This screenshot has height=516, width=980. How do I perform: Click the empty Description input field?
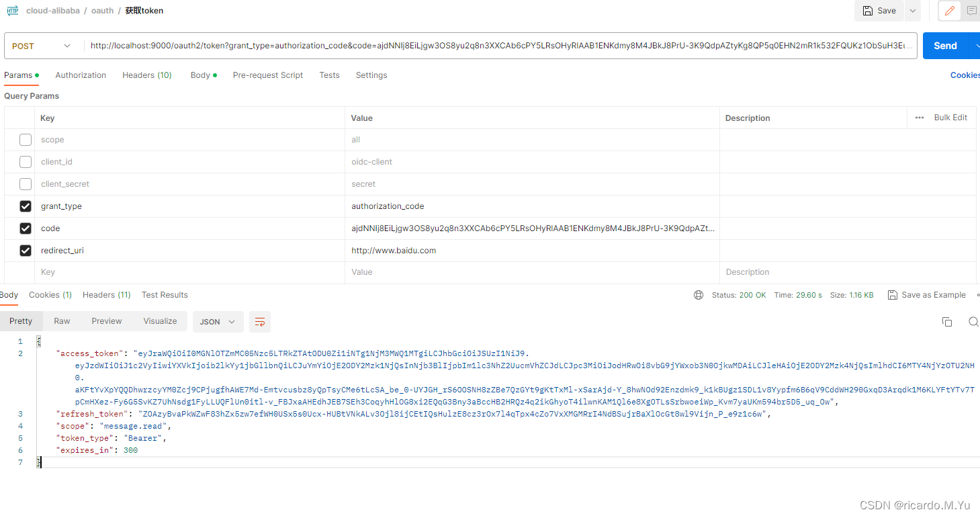(848, 272)
